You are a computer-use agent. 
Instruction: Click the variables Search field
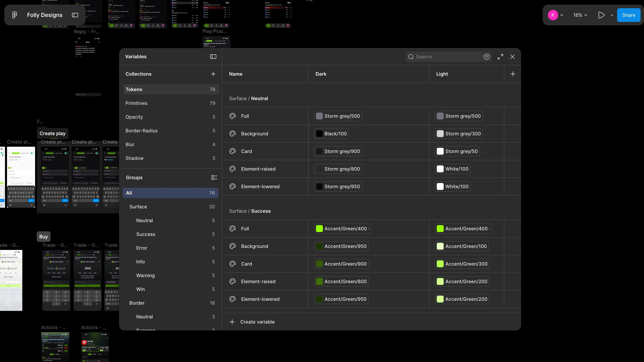click(x=443, y=57)
